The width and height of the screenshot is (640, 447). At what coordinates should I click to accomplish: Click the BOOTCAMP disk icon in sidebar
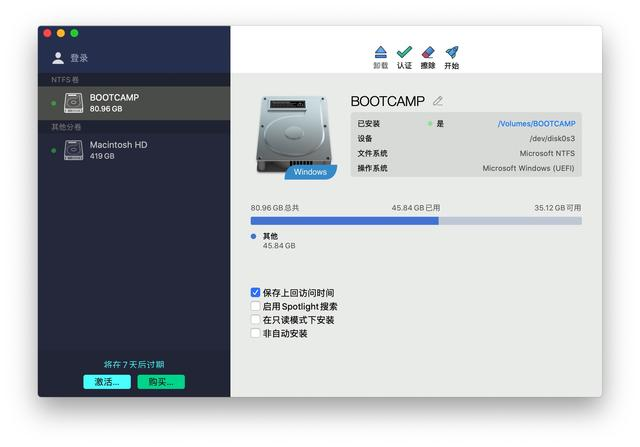tap(73, 103)
